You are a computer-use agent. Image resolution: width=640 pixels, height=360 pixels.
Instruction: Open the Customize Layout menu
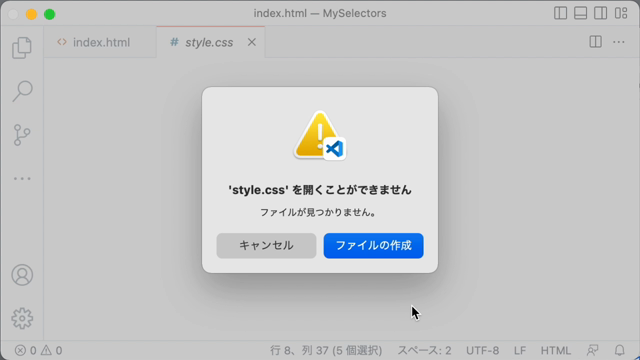[x=621, y=13]
